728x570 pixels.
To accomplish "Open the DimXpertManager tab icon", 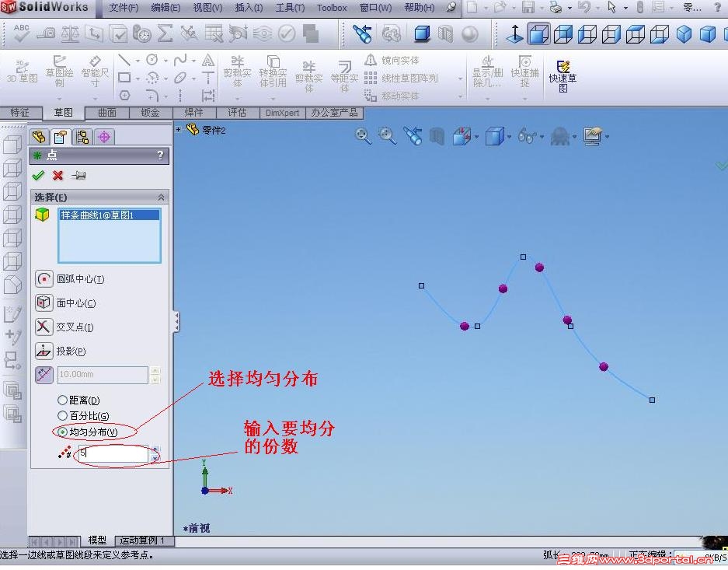I will (104, 137).
